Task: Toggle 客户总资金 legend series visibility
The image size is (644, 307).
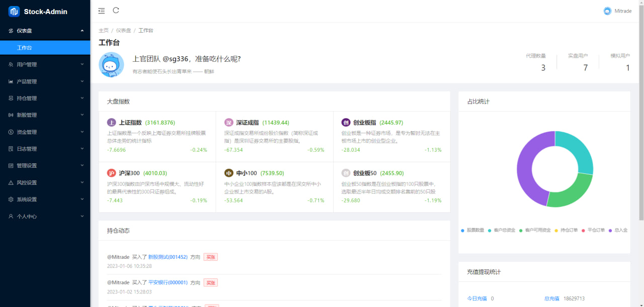Action: (502, 230)
